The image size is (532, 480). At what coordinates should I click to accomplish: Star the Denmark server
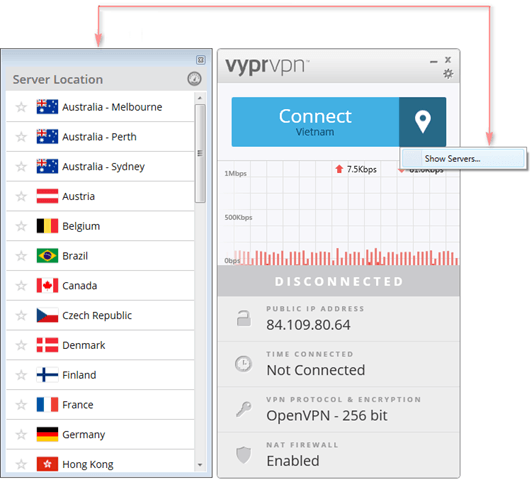click(21, 345)
